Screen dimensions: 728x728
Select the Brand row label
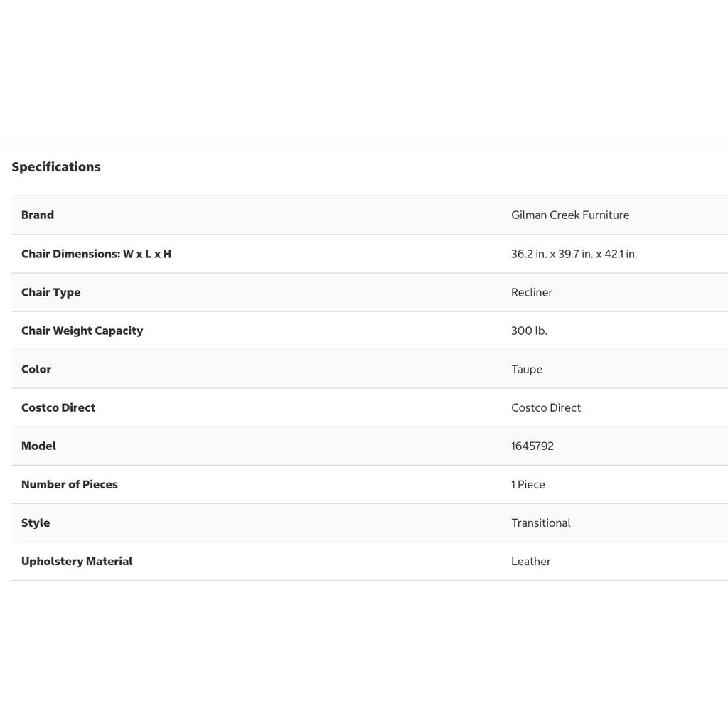point(38,215)
